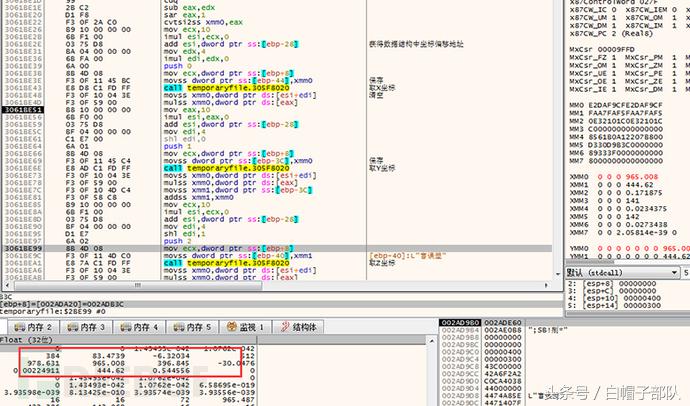The height and width of the screenshot is (406, 690).
Task: Open the 默认 (stdcall) calling convention dropdown
Action: pos(622,273)
